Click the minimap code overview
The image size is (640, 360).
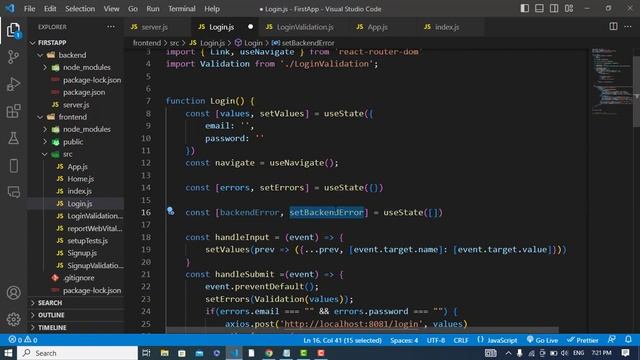coord(611,82)
